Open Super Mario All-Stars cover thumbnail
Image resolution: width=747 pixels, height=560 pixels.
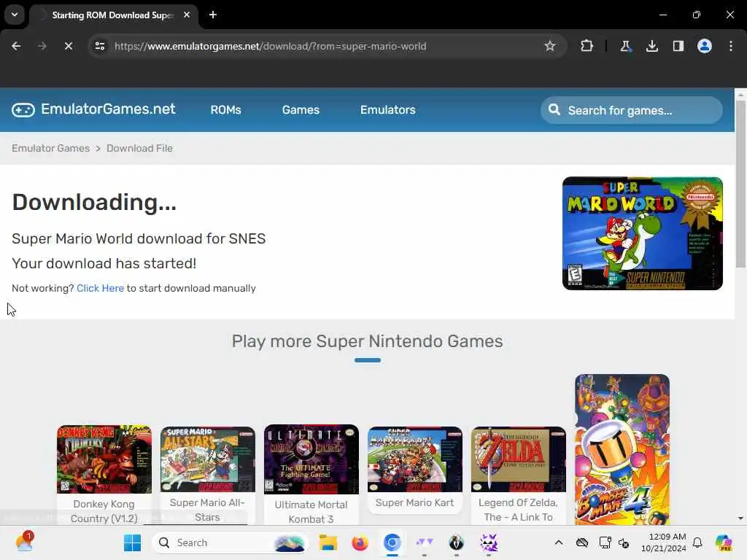click(x=208, y=459)
